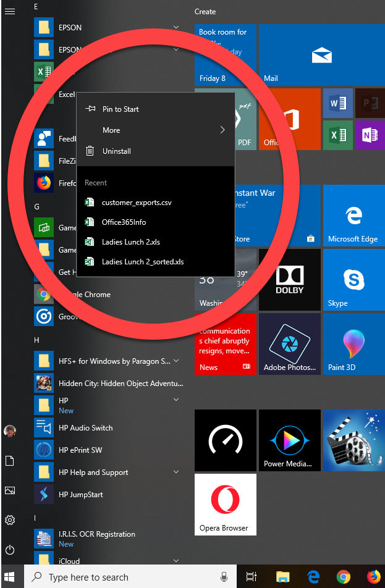The height and width of the screenshot is (588, 385).
Task: Open the speedometer app tile
Action: click(225, 440)
